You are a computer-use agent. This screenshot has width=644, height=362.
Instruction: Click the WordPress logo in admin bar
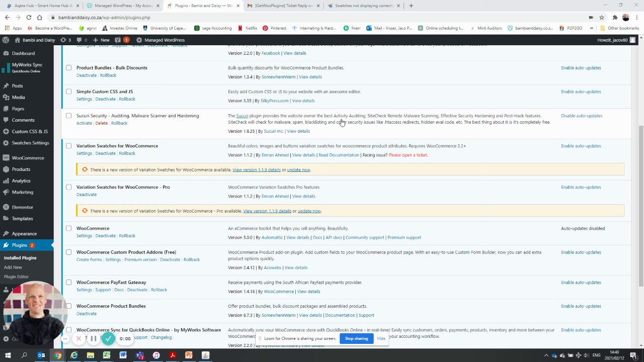tap(6, 40)
